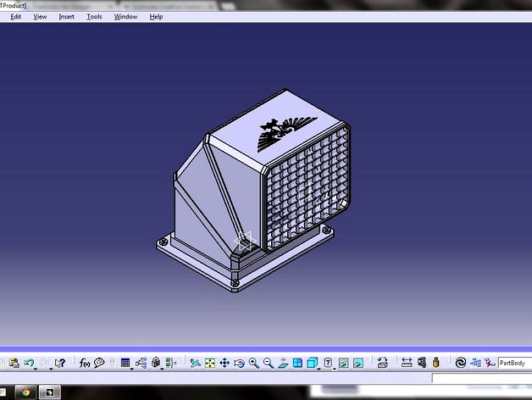Open the Insert menu
532x400 pixels.
click(x=67, y=17)
